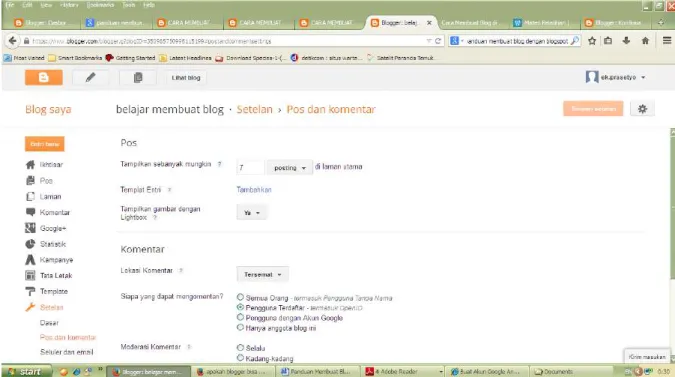675x377 pixels.
Task: Click the reload icon in address bar
Action: click(438, 41)
